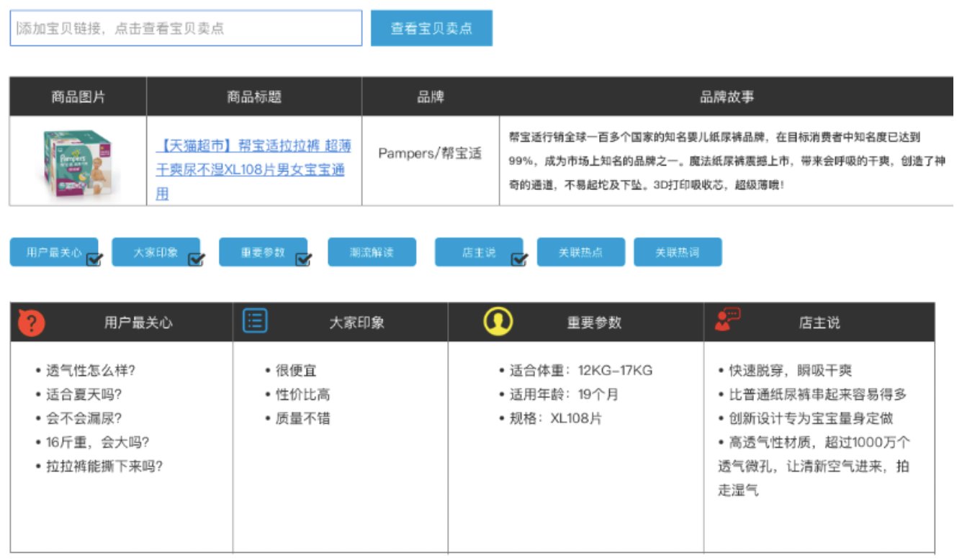Click the question 透气性怎么样?
Viewport: 962px width, 560px height.
click(x=91, y=371)
